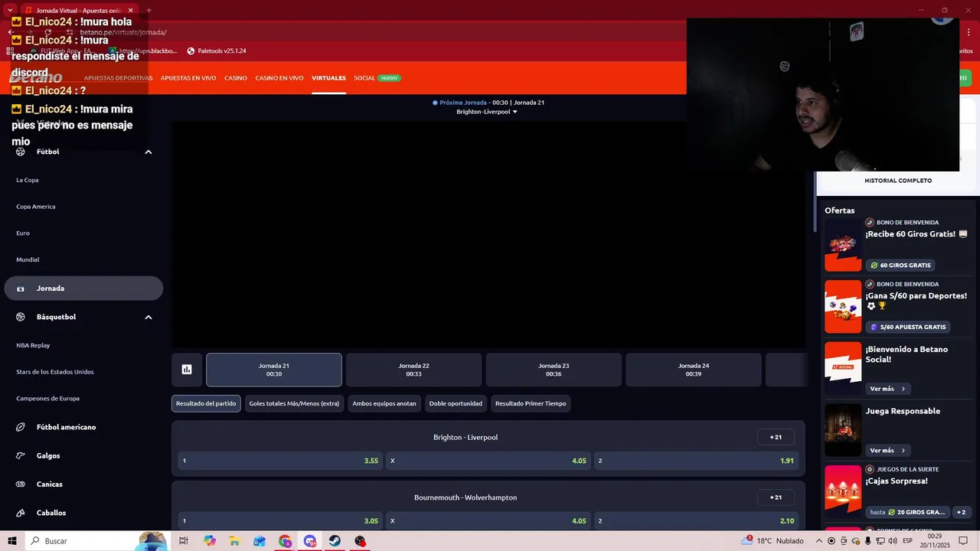The width and height of the screenshot is (980, 551).
Task: Click the Caballos horses icon
Action: [x=21, y=513]
